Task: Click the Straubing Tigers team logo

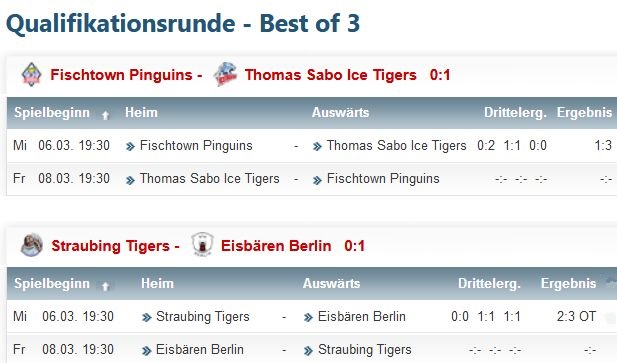Action: click(32, 245)
